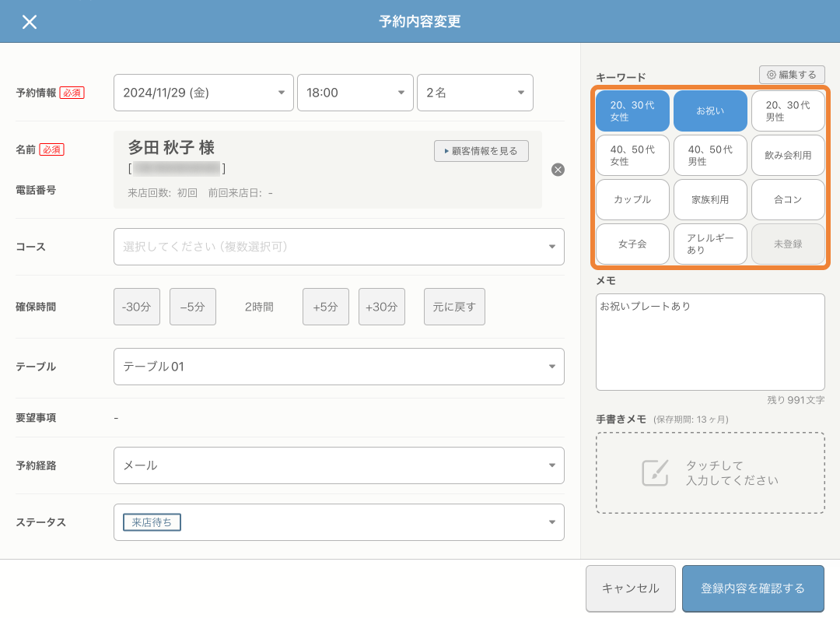
Task: Toggle off the お祝い keyword
Action: point(710,111)
